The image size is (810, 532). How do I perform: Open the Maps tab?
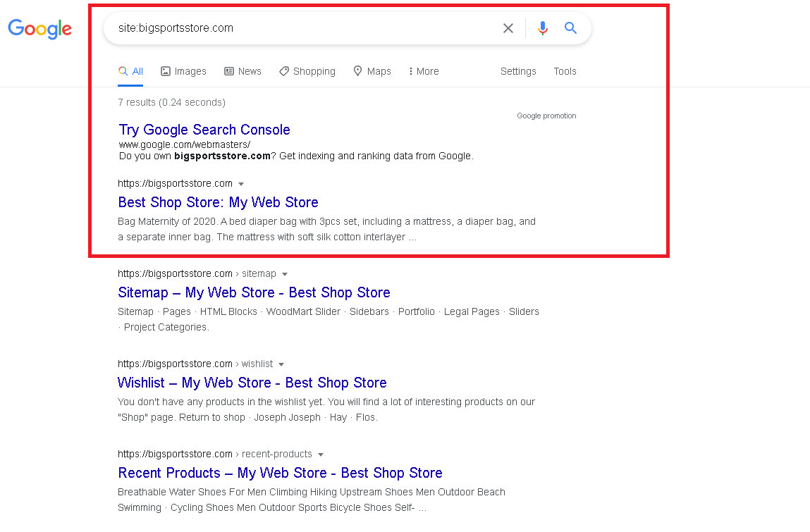click(x=372, y=71)
